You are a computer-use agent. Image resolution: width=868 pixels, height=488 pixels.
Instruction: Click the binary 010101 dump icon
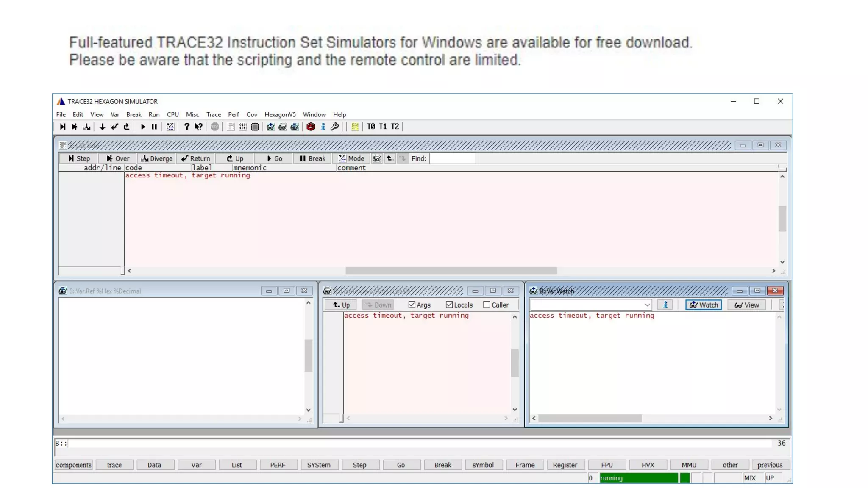coord(243,127)
